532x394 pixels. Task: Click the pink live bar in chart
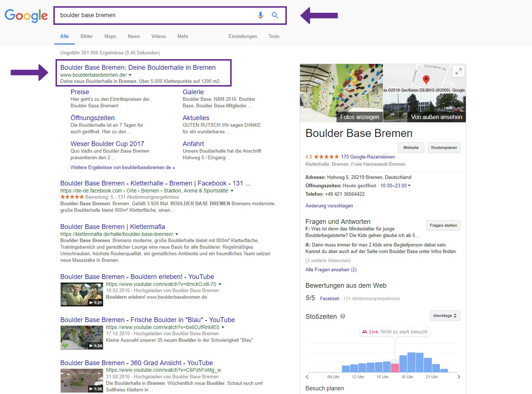(395, 368)
